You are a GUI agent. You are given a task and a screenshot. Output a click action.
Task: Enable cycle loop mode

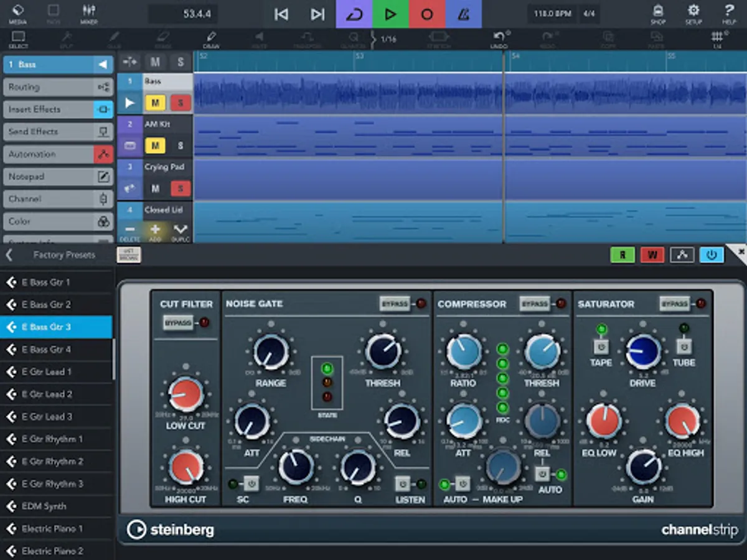coord(354,14)
